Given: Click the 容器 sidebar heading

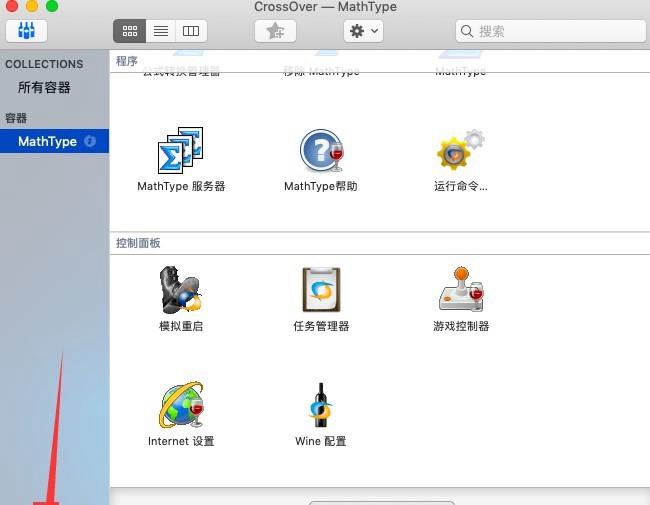Looking at the screenshot, I should click(x=16, y=118).
